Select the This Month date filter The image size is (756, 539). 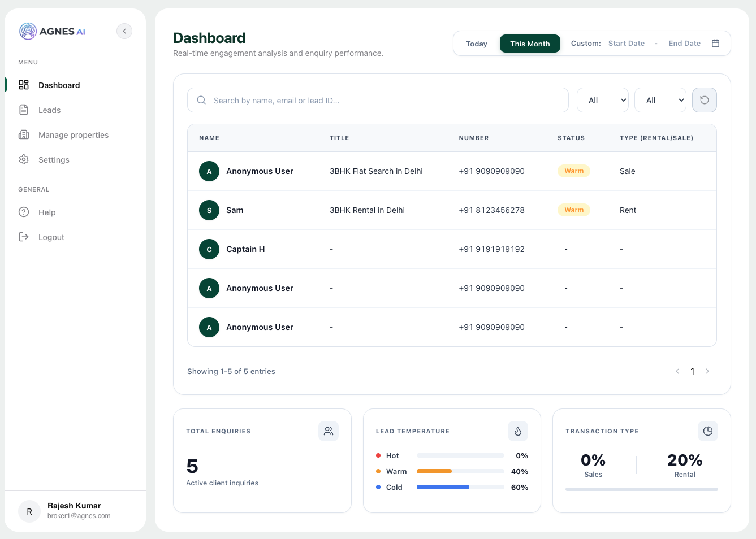[x=530, y=44]
